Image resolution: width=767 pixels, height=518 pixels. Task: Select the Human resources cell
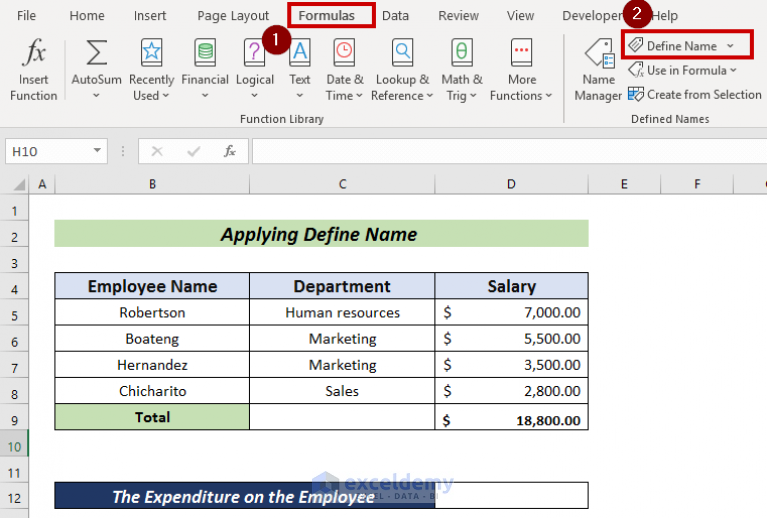coord(342,313)
